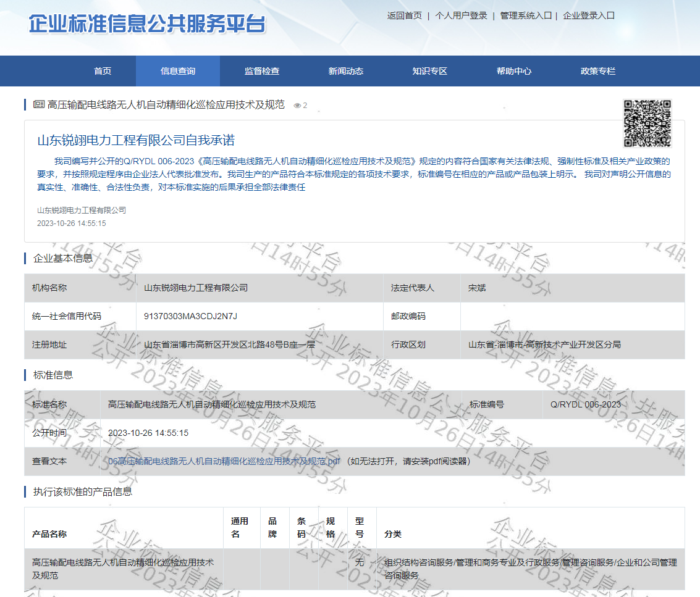The width and height of the screenshot is (700, 597).
Task: Open 帮助中心 from the navigation bar
Action: click(514, 71)
